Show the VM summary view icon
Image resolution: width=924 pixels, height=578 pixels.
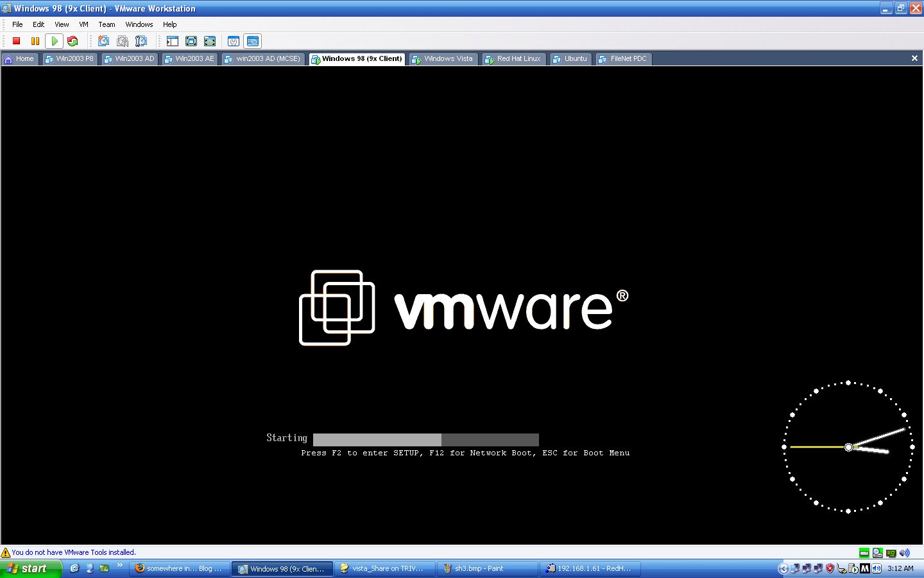pos(234,41)
